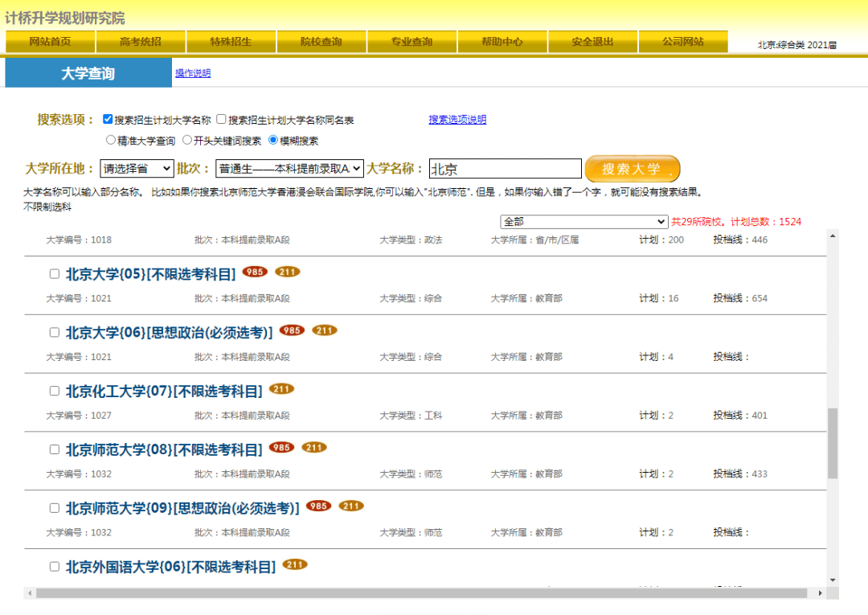Image resolution: width=868 pixels, height=615 pixels.
Task: Click the 大学名称 input field
Action: pos(506,169)
